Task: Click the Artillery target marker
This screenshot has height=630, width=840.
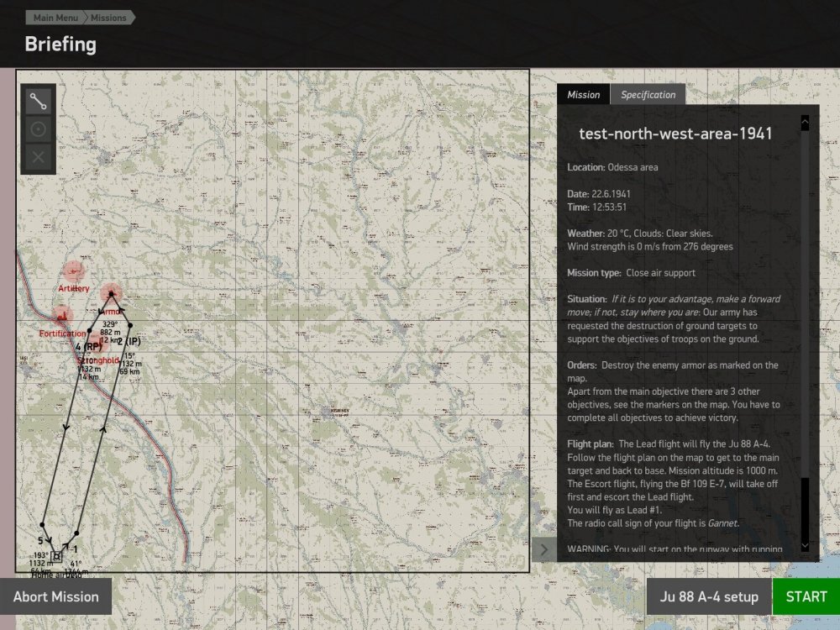Action: click(x=74, y=271)
